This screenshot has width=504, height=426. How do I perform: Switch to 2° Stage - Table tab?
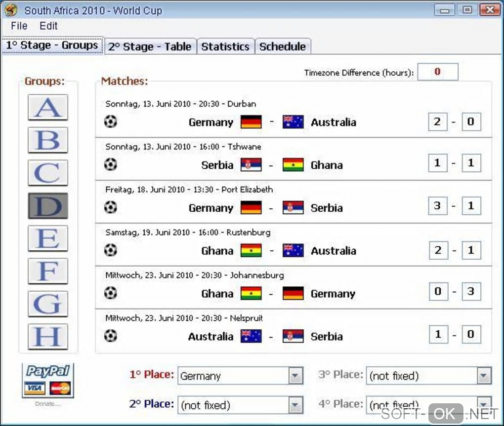[150, 46]
